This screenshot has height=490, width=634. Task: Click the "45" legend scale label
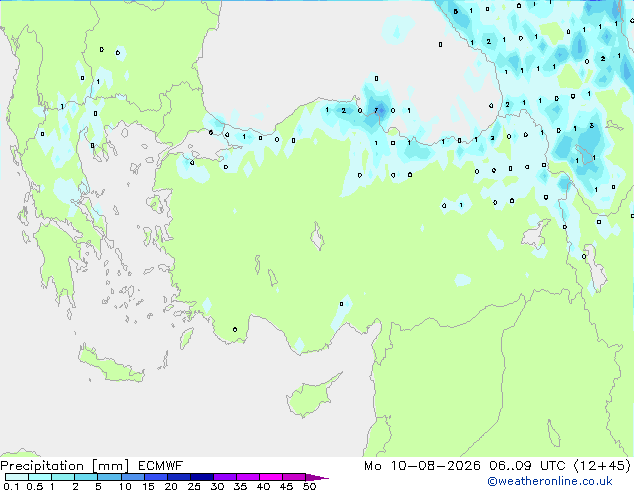(286, 486)
